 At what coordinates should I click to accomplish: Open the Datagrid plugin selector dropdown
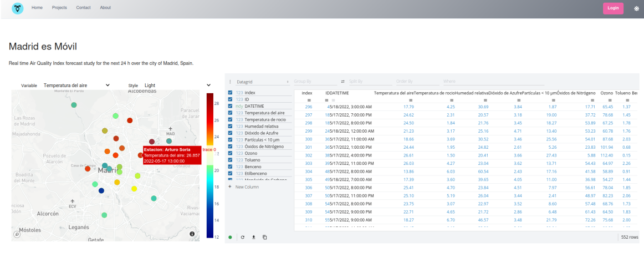pyautogui.click(x=262, y=82)
